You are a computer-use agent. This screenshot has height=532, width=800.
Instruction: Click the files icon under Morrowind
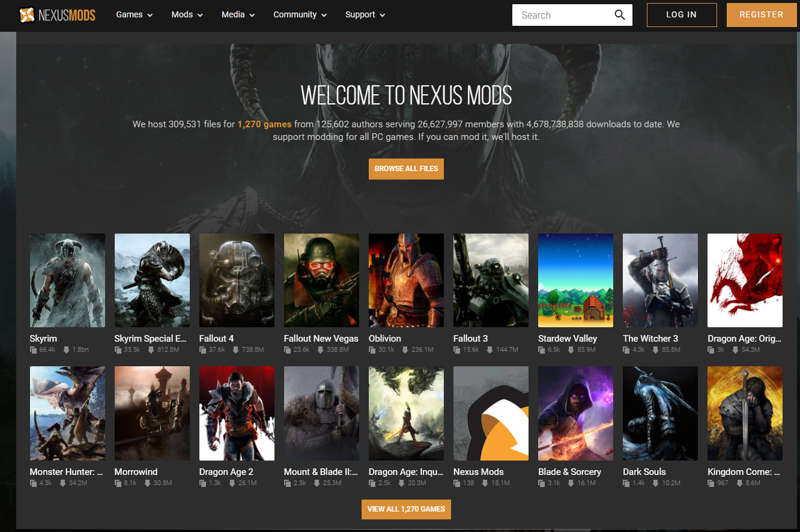pyautogui.click(x=118, y=483)
